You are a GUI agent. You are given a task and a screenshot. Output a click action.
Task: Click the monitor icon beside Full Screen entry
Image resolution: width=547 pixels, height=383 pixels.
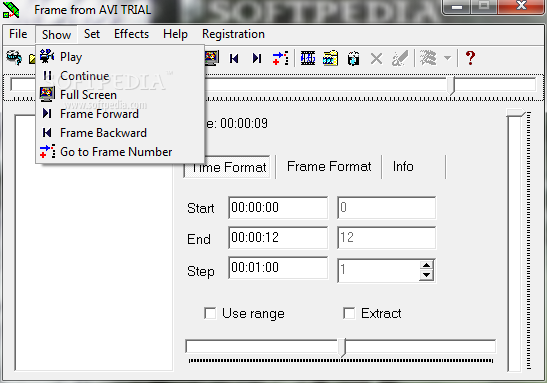point(47,94)
